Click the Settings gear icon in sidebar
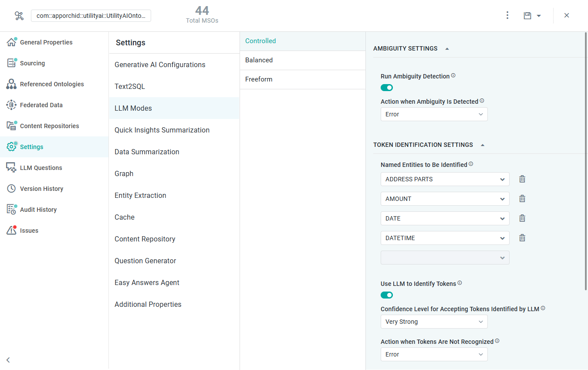Image resolution: width=588 pixels, height=370 pixels. [x=11, y=147]
